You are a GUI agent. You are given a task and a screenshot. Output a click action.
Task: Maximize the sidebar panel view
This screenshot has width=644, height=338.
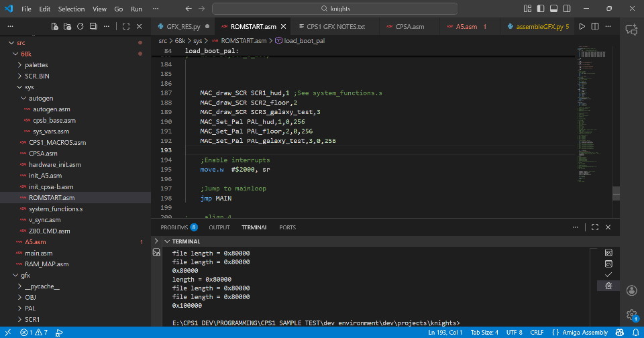[126, 26]
